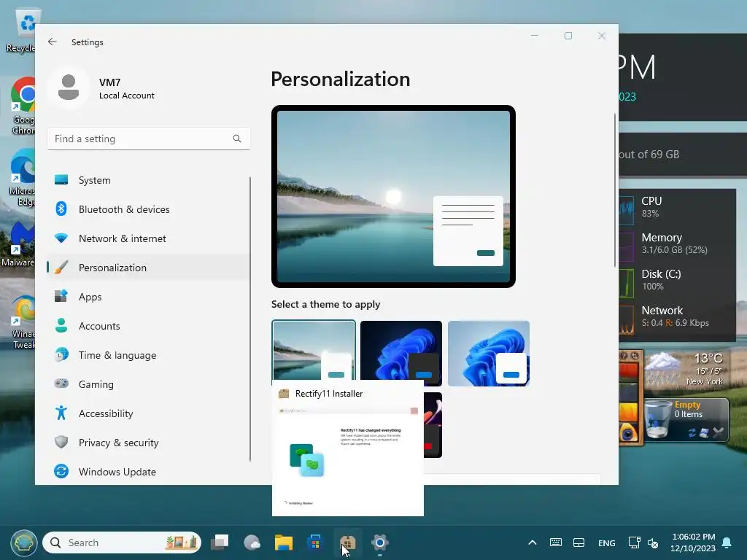The image size is (747, 560).
Task: Click the Memory usage gadget row
Action: coord(677,244)
